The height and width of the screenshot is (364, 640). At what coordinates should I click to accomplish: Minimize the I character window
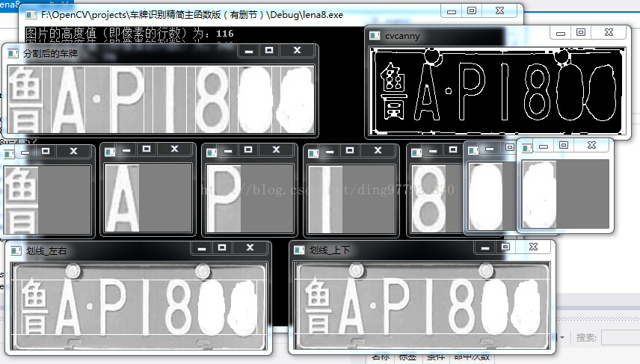pos(330,150)
